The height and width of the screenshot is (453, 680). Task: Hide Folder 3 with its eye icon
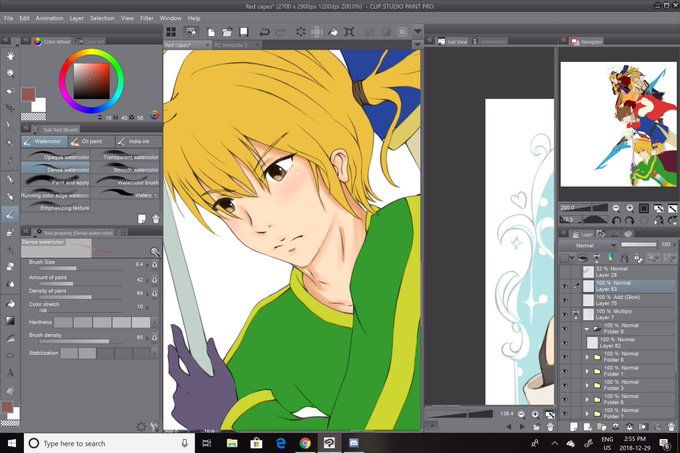(x=565, y=385)
